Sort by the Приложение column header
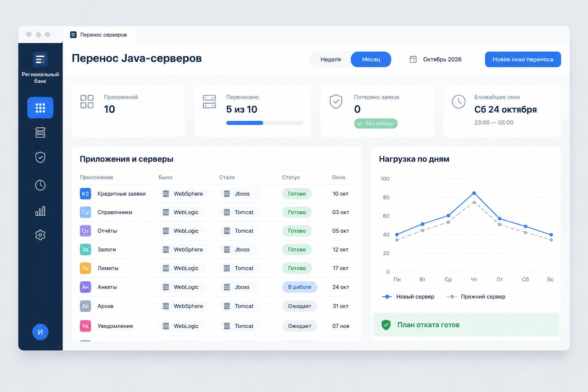This screenshot has height=392, width=588. pos(96,177)
